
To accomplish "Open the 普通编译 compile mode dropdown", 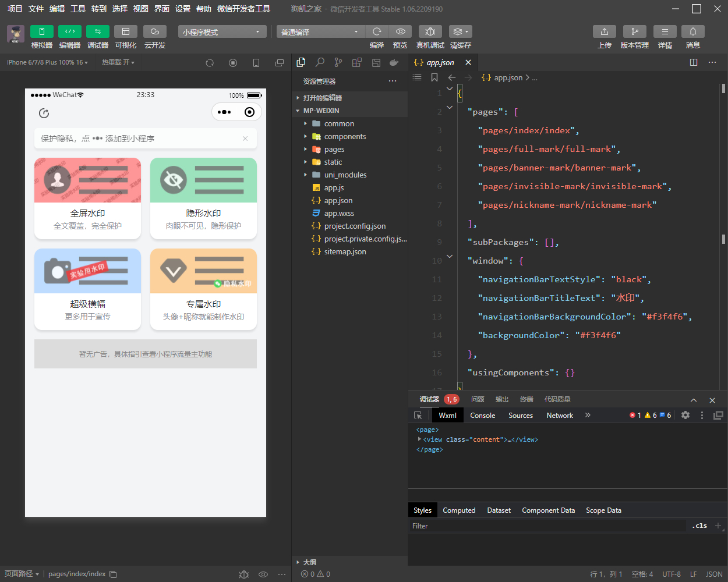I will 320,31.
